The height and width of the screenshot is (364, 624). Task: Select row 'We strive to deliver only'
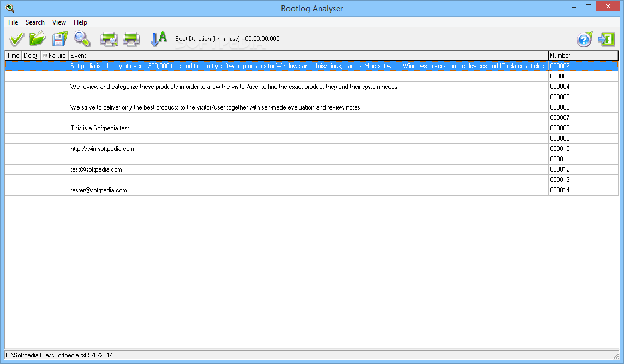pyautogui.click(x=311, y=107)
